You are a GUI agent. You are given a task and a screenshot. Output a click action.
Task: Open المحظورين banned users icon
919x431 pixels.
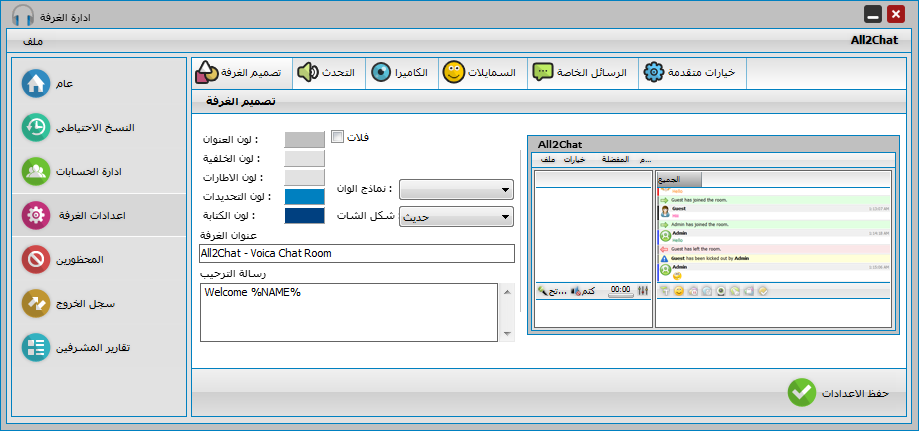click(x=36, y=260)
